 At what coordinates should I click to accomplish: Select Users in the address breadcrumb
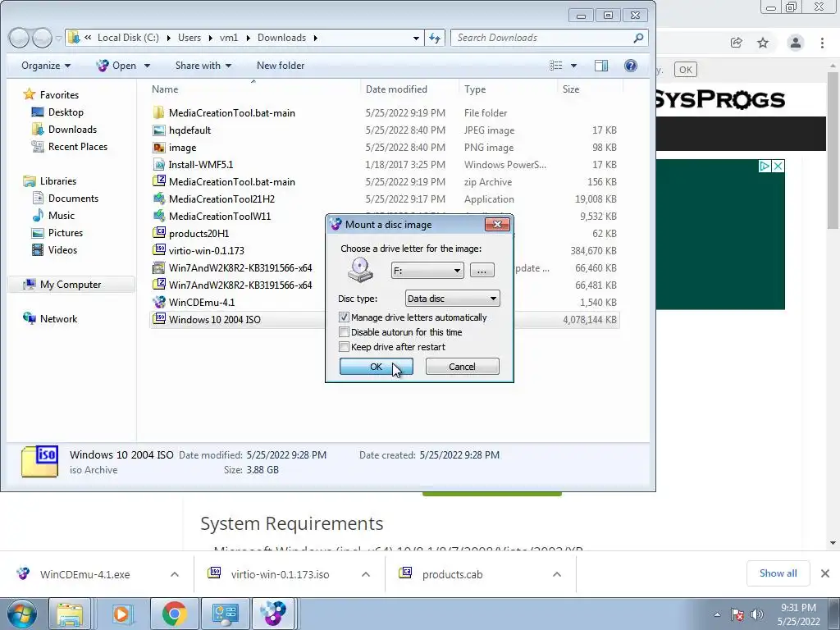189,38
